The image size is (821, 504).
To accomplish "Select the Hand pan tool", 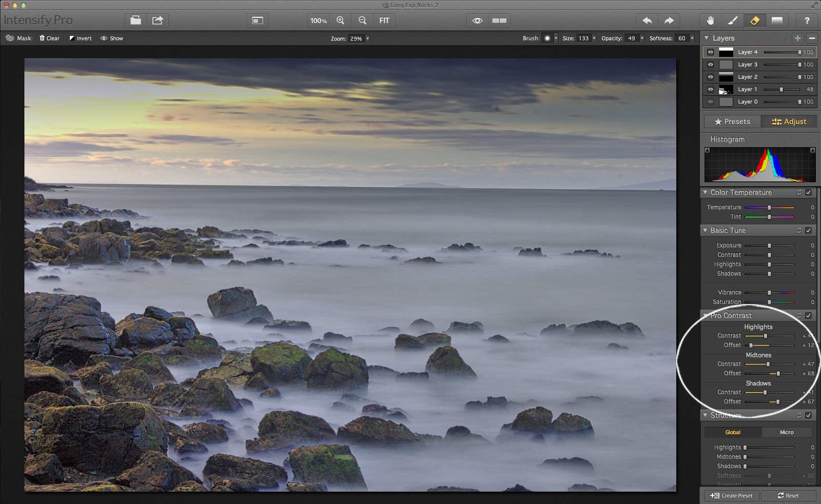I will tap(710, 21).
